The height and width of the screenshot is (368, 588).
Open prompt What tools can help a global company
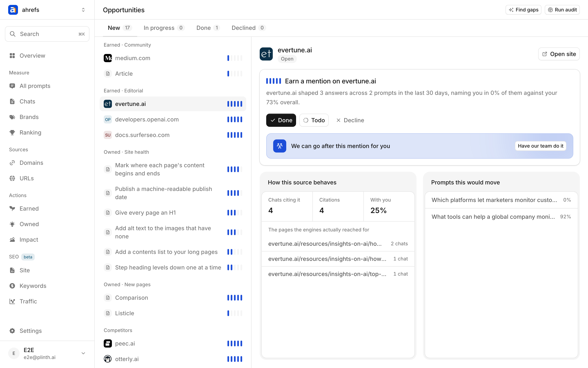(501, 217)
